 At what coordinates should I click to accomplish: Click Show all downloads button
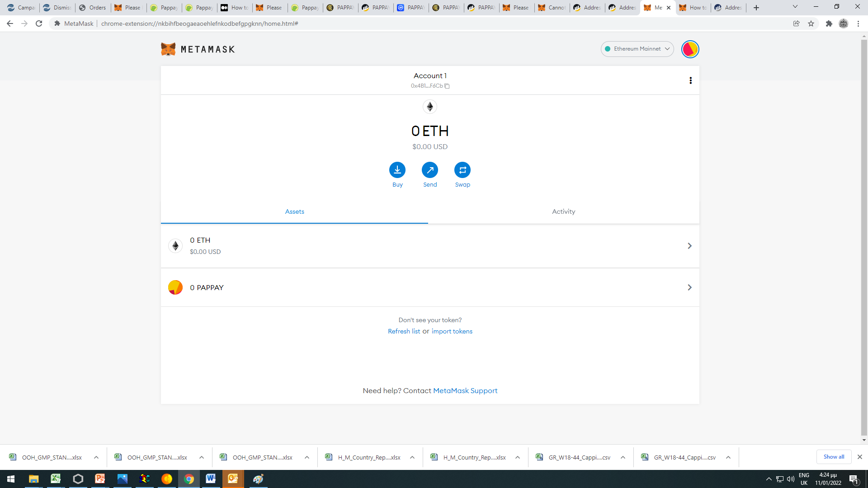(x=834, y=457)
